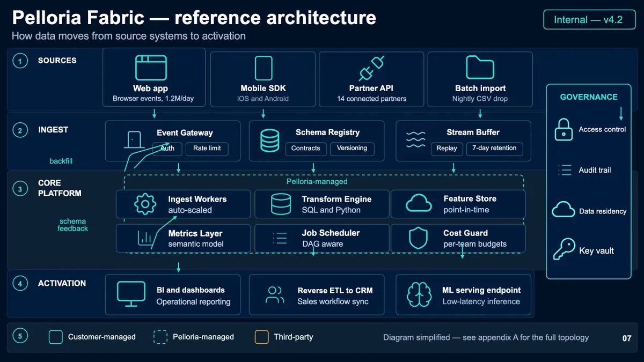
Task: Select the Stream Buffer waves icon
Action: point(416,139)
